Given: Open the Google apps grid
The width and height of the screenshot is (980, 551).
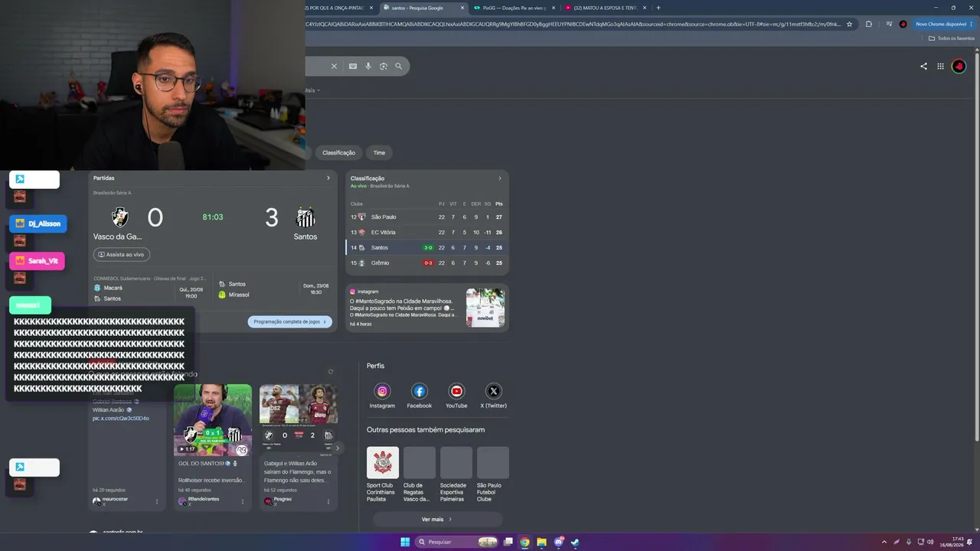Looking at the screenshot, I should coord(940,67).
